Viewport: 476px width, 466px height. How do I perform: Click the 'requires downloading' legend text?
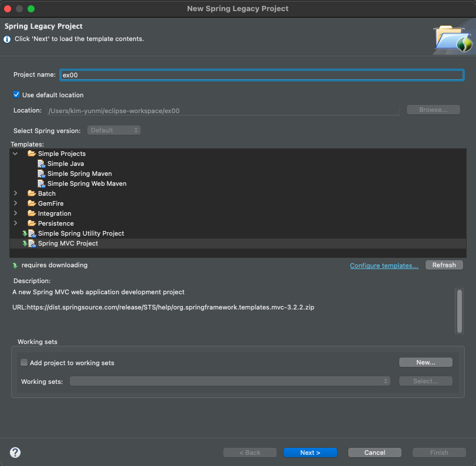55,265
